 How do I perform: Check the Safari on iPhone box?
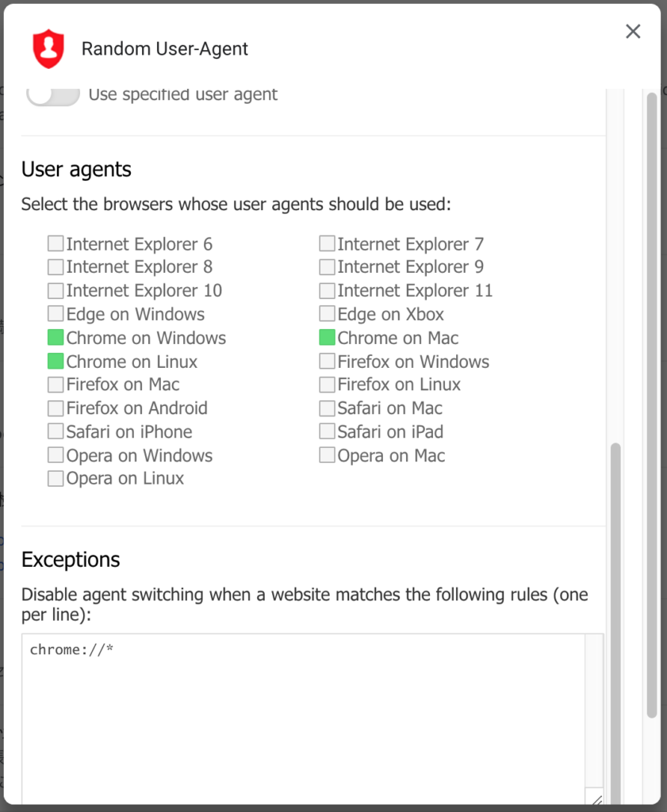pyautogui.click(x=56, y=431)
